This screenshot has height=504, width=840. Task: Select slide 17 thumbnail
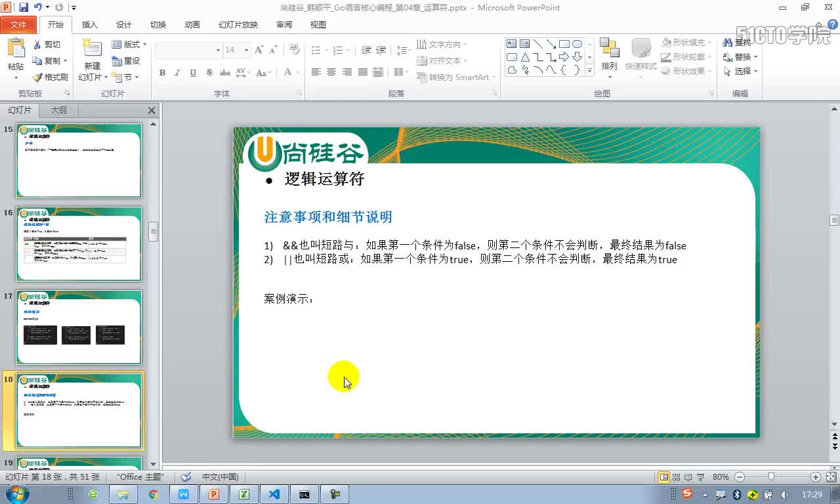79,327
